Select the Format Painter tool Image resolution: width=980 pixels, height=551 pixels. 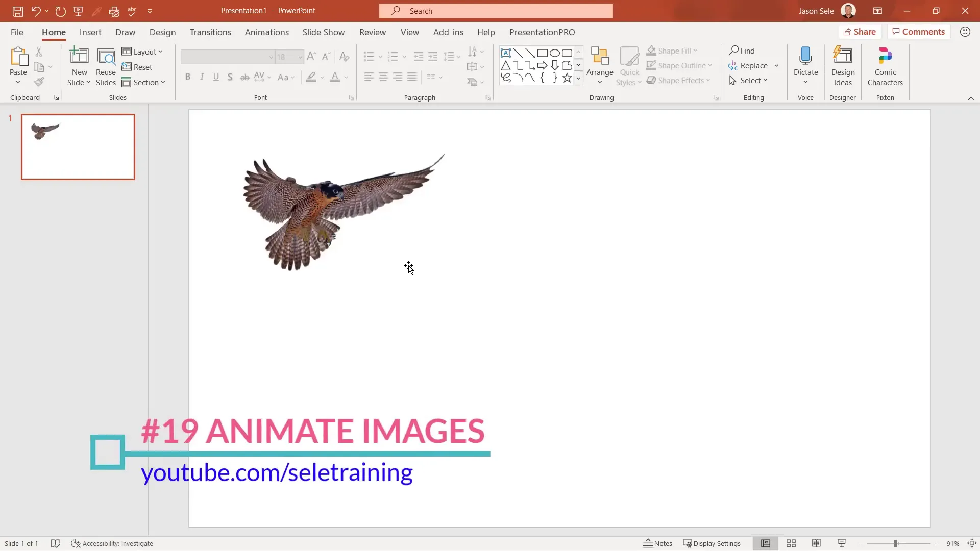click(x=39, y=82)
